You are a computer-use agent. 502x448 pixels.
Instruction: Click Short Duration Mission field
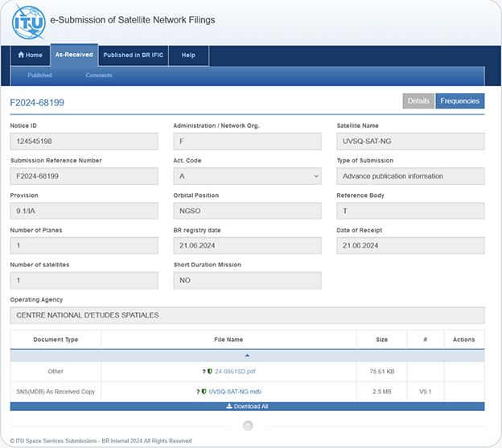[247, 281]
